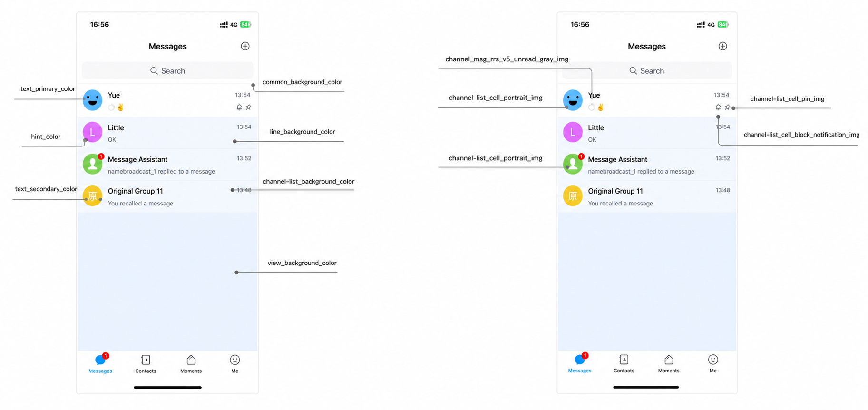Image resolution: width=868 pixels, height=410 pixels.
Task: Open Contacts tab in right phone
Action: (624, 364)
